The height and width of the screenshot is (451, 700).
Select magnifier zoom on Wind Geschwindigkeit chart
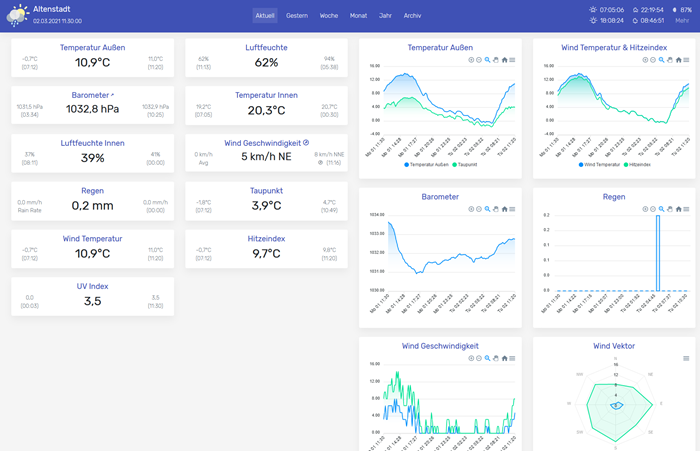488,358
